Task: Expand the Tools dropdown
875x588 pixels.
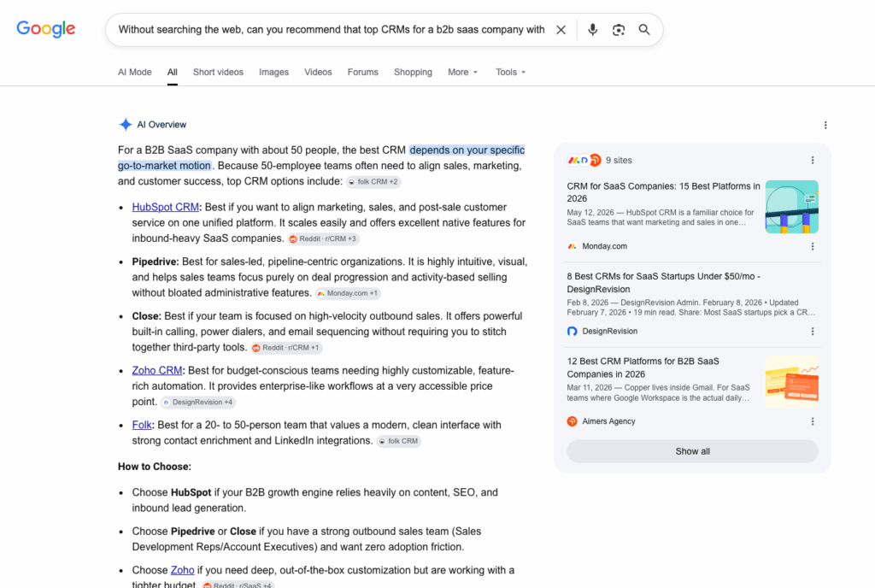Action: point(511,72)
